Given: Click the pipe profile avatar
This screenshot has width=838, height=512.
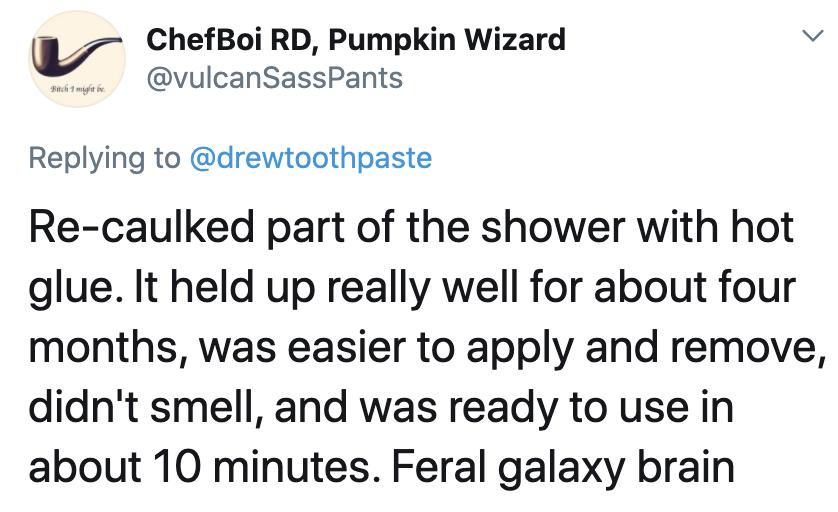Looking at the screenshot, I should (x=77, y=59).
